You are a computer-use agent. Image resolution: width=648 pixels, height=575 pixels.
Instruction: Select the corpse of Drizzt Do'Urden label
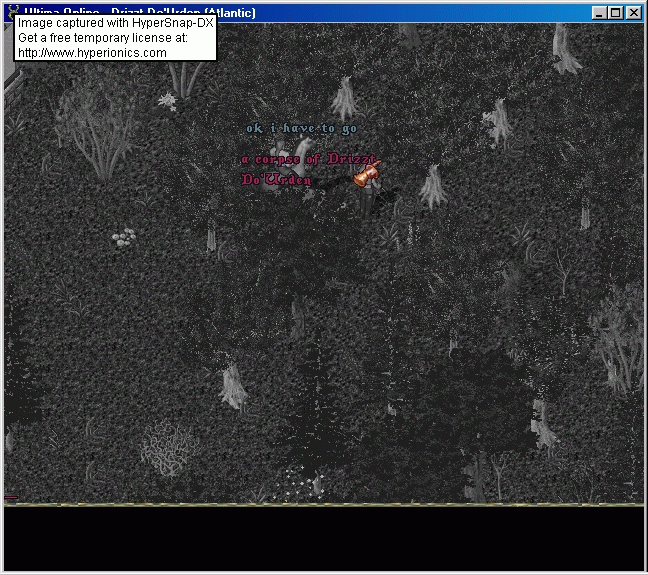[308, 160]
